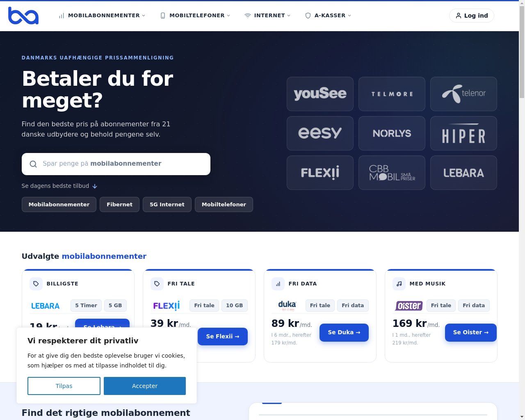Viewport: 525px width, 420px height.
Task: Click the music note icon on Med musik card
Action: [399, 284]
